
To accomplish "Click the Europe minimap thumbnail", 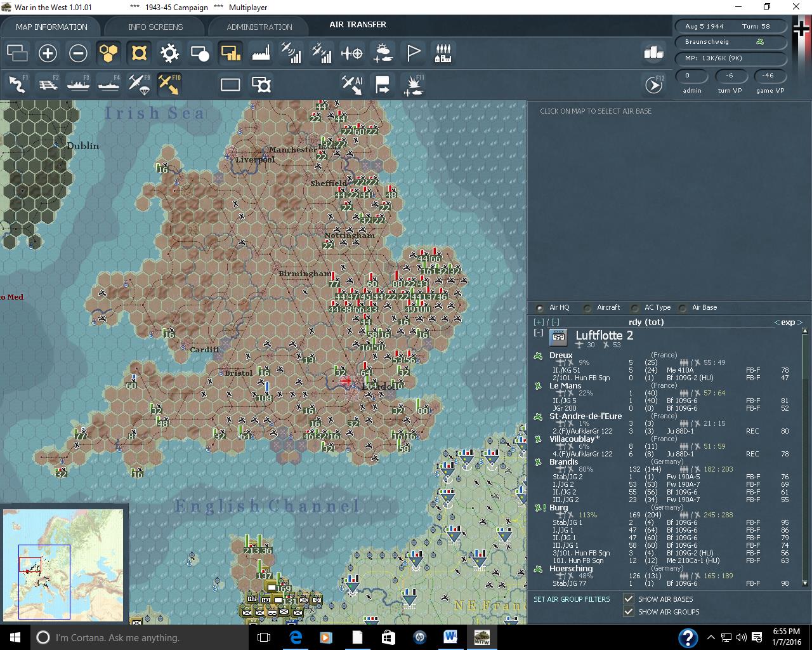I will tap(63, 564).
